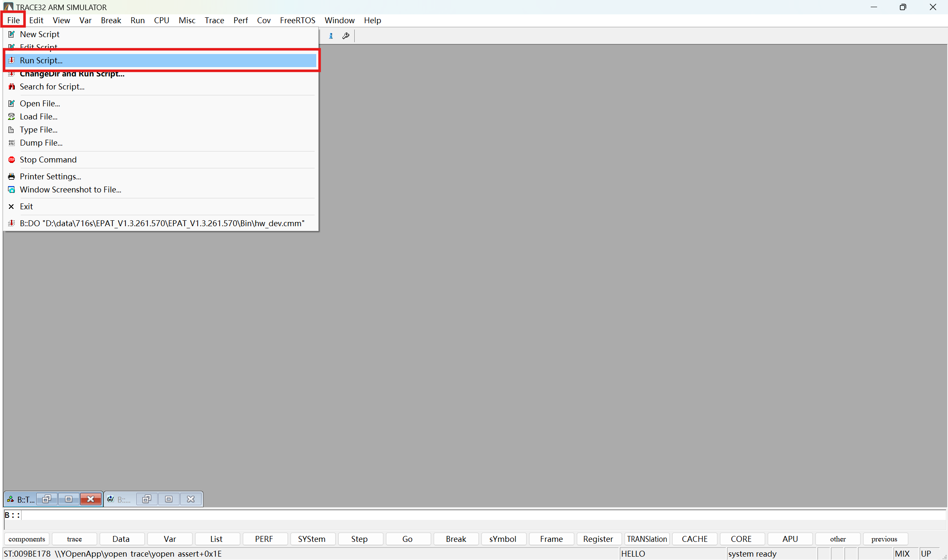Image resolution: width=948 pixels, height=560 pixels.
Task: Choose Open File... entry
Action: point(161,103)
